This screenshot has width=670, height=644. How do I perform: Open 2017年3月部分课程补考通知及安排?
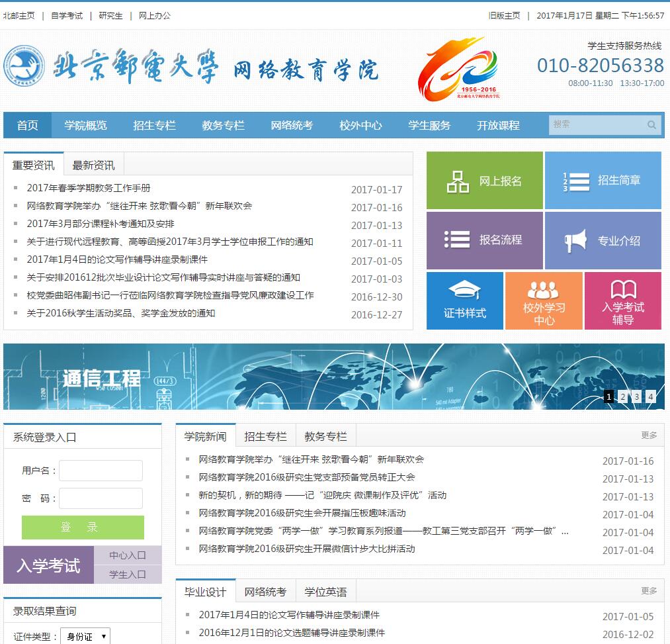point(101,224)
